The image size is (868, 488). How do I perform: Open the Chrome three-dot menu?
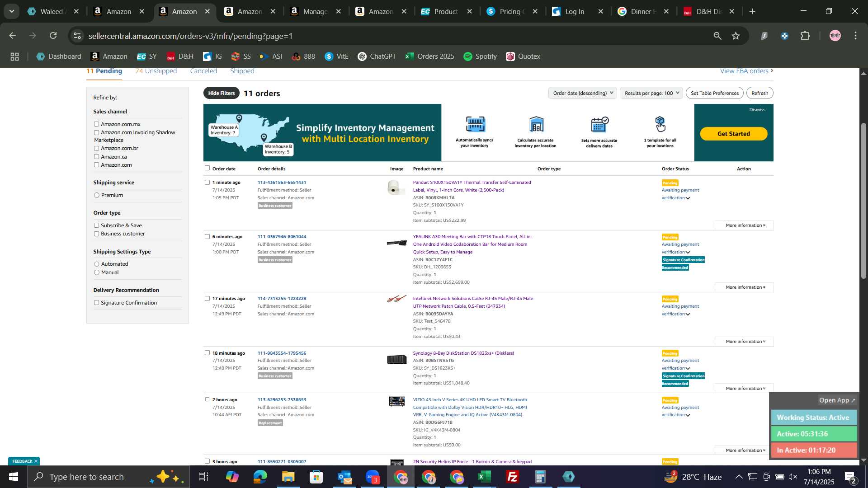coord(856,36)
